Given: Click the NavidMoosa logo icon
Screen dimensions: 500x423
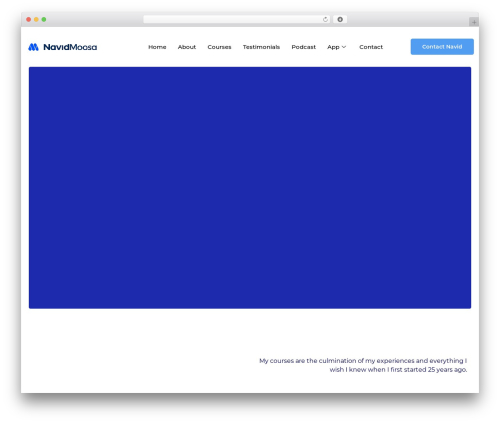Looking at the screenshot, I should tap(33, 47).
